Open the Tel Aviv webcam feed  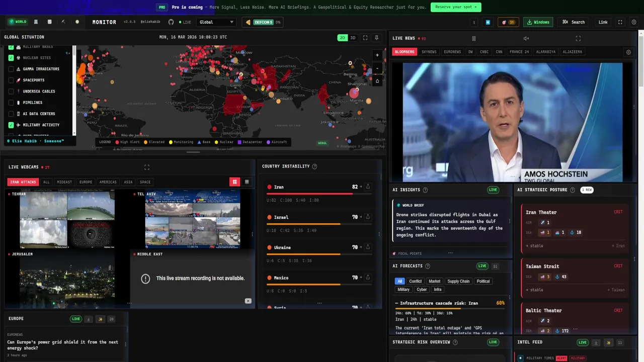pyautogui.click(x=193, y=219)
